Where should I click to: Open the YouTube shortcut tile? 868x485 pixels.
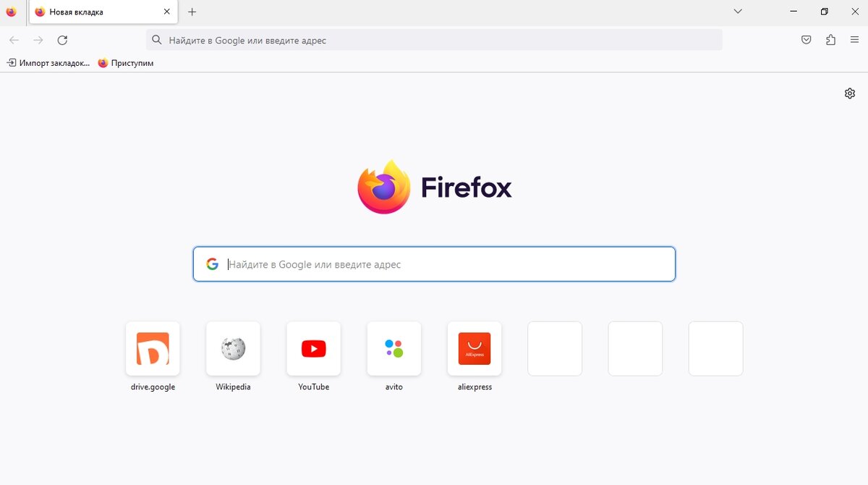pos(313,349)
